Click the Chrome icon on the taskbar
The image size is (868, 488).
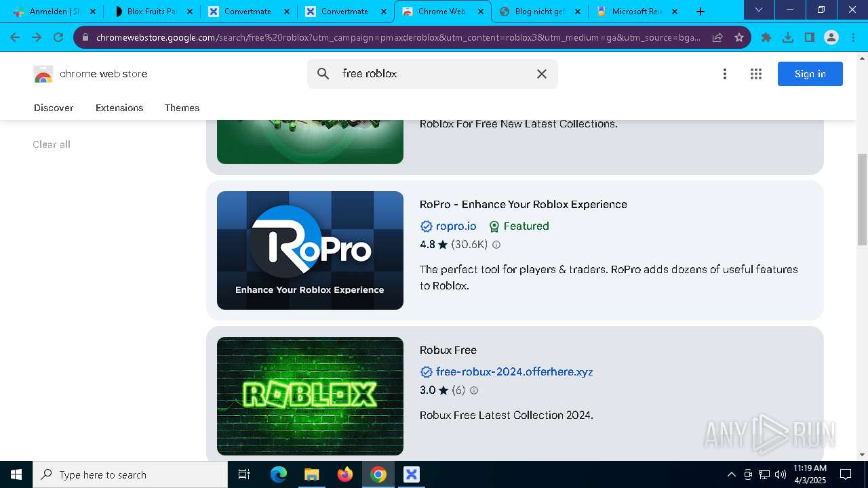pyautogui.click(x=378, y=474)
